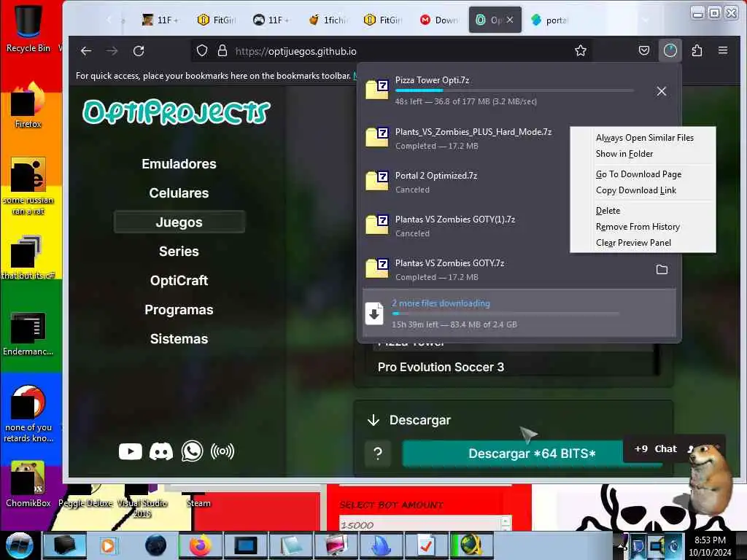Choose Remove From History
The width and height of the screenshot is (747, 560).
tap(638, 227)
